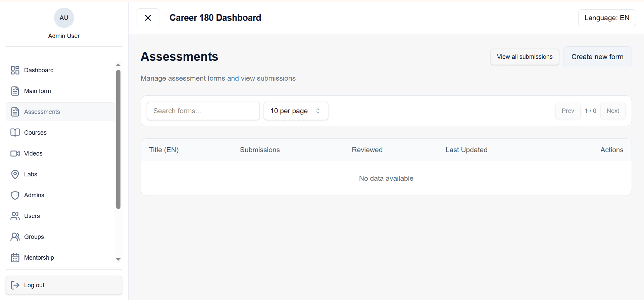Click the Videos camera icon
Viewport: 644px width, 300px height.
pyautogui.click(x=15, y=154)
